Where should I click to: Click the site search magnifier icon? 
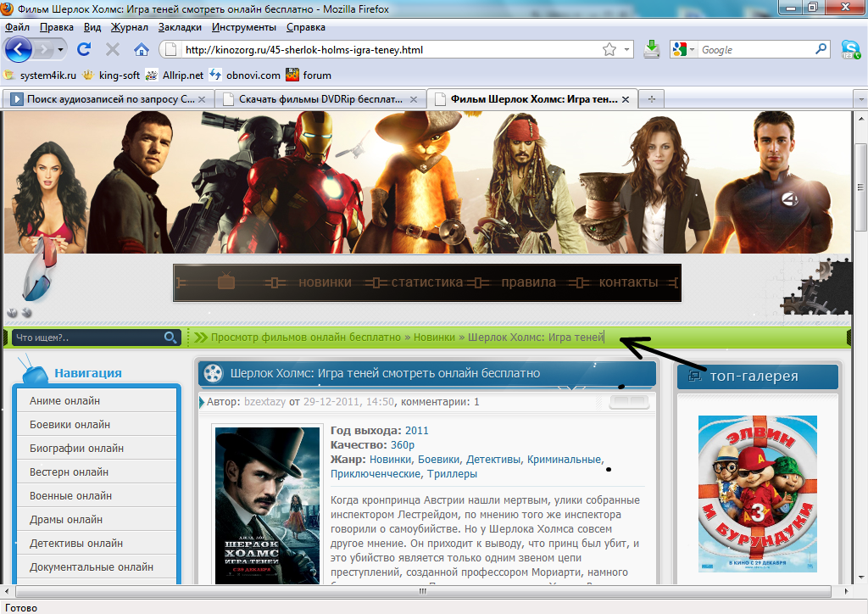click(x=170, y=338)
